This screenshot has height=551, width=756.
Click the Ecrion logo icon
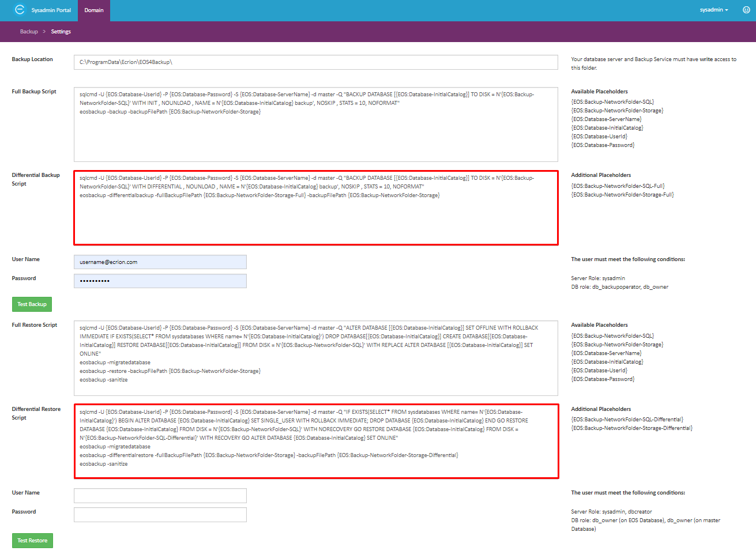click(x=20, y=10)
